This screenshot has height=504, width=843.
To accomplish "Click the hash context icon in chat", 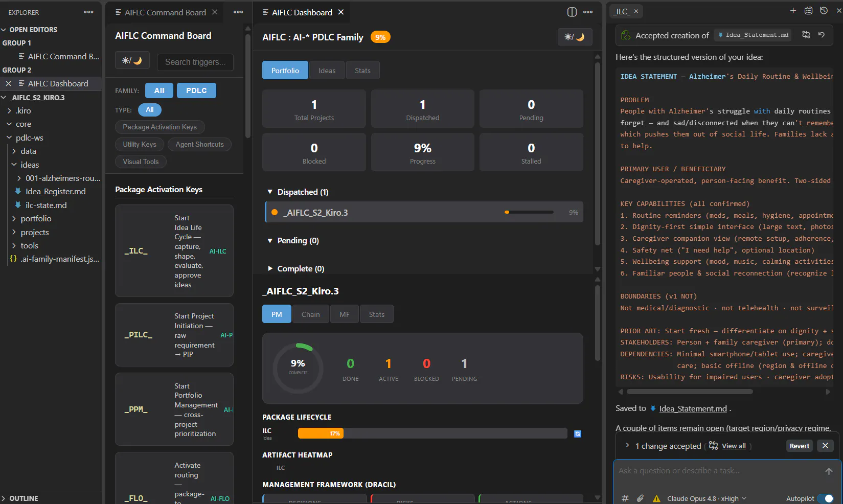I will pyautogui.click(x=625, y=498).
